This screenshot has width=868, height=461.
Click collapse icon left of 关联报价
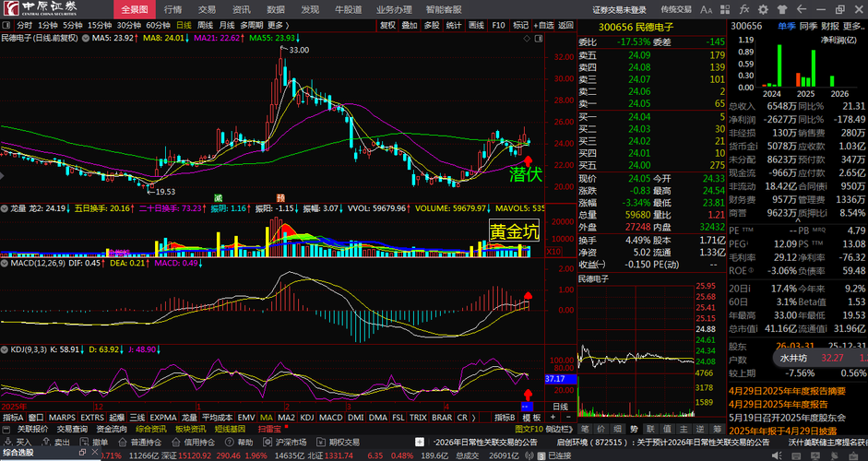6,429
